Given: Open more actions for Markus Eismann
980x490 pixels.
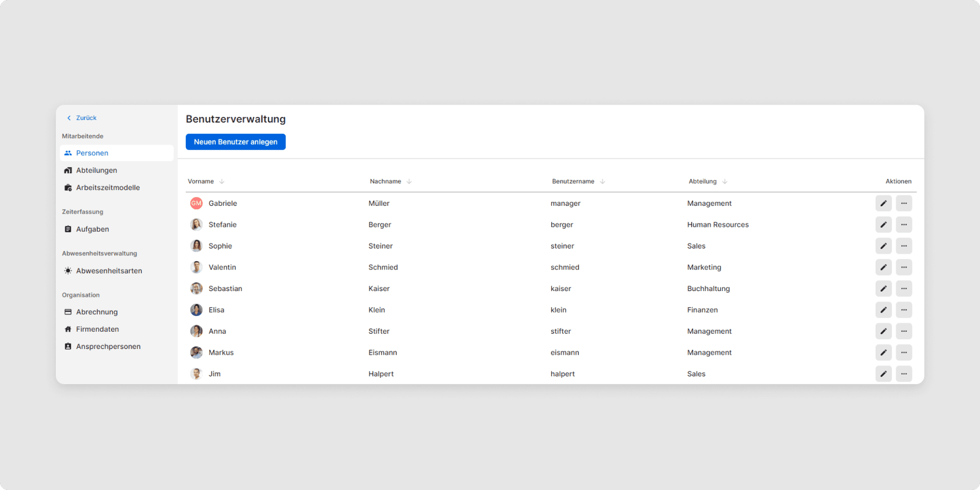Looking at the screenshot, I should point(904,352).
